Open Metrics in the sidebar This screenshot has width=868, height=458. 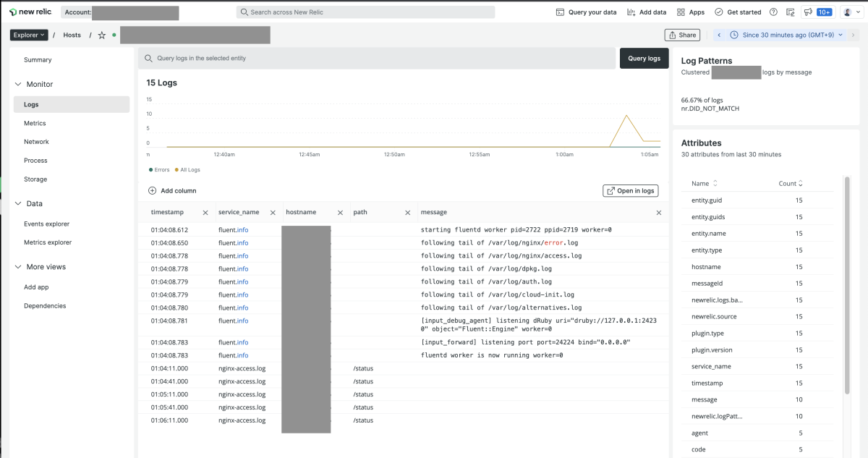[35, 124]
